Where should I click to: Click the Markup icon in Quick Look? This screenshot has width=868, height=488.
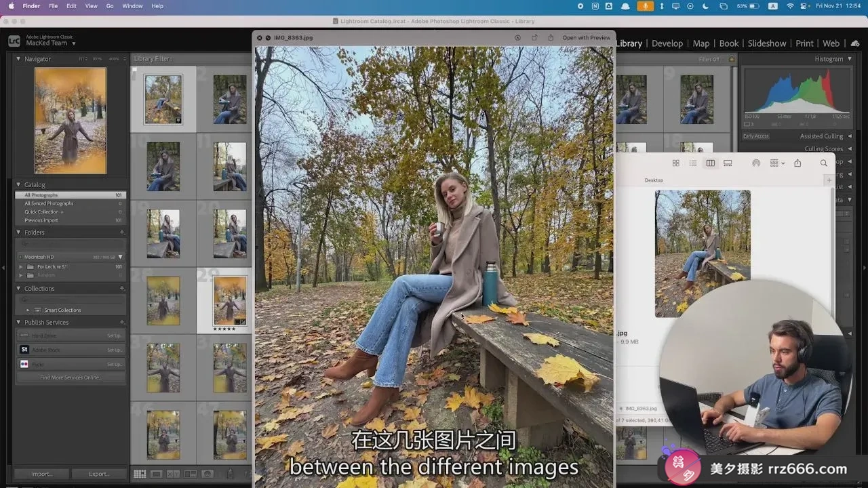[x=518, y=38]
